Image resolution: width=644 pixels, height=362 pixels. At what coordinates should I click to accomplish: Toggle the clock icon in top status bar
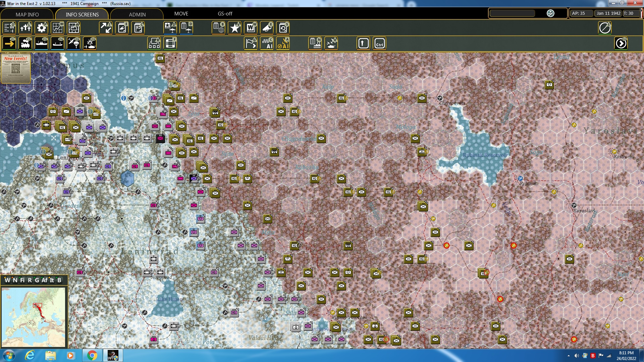click(550, 13)
